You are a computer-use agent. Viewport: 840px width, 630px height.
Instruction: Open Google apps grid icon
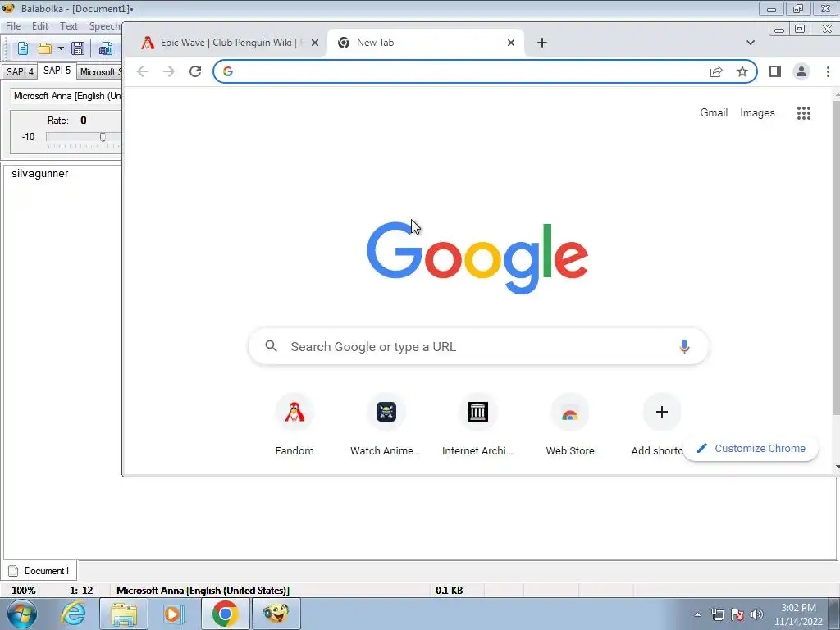[804, 113]
